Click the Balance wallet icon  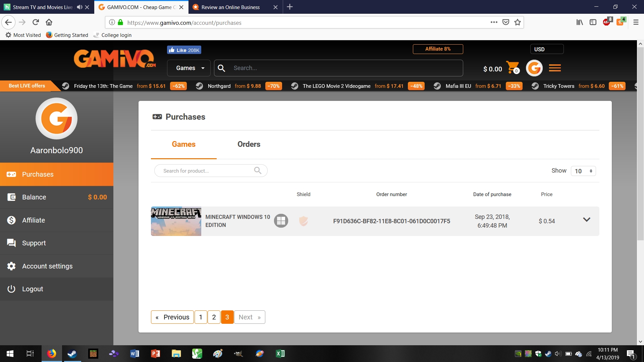coord(11,197)
